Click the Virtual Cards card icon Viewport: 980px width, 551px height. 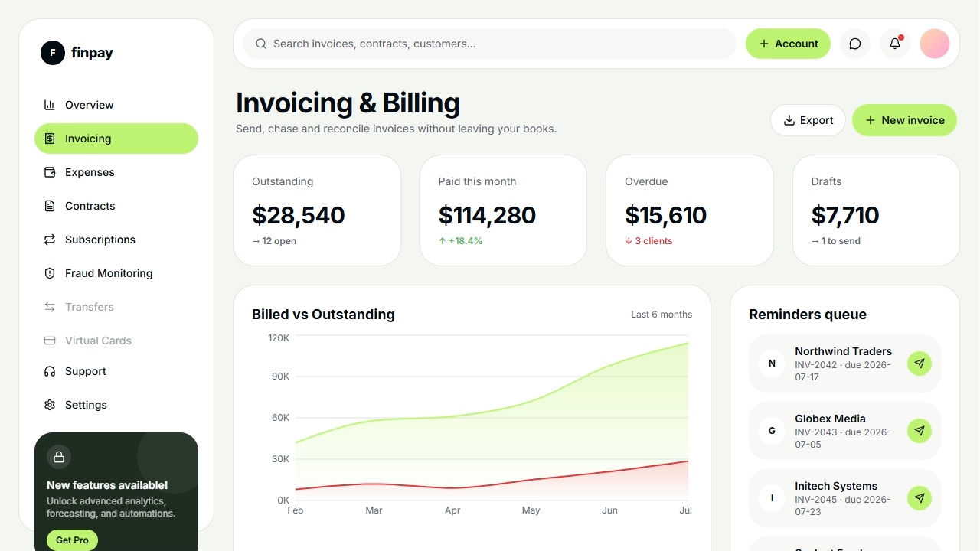tap(50, 341)
